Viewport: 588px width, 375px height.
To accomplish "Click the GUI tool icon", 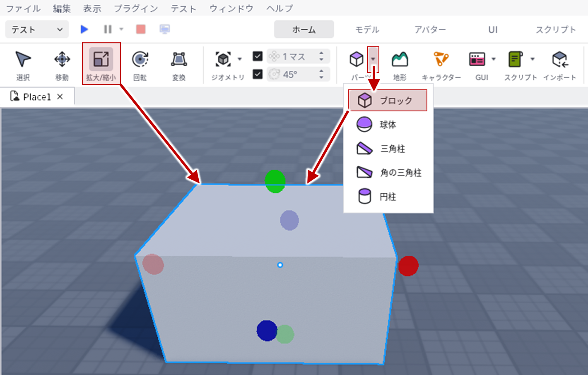I will [x=477, y=59].
